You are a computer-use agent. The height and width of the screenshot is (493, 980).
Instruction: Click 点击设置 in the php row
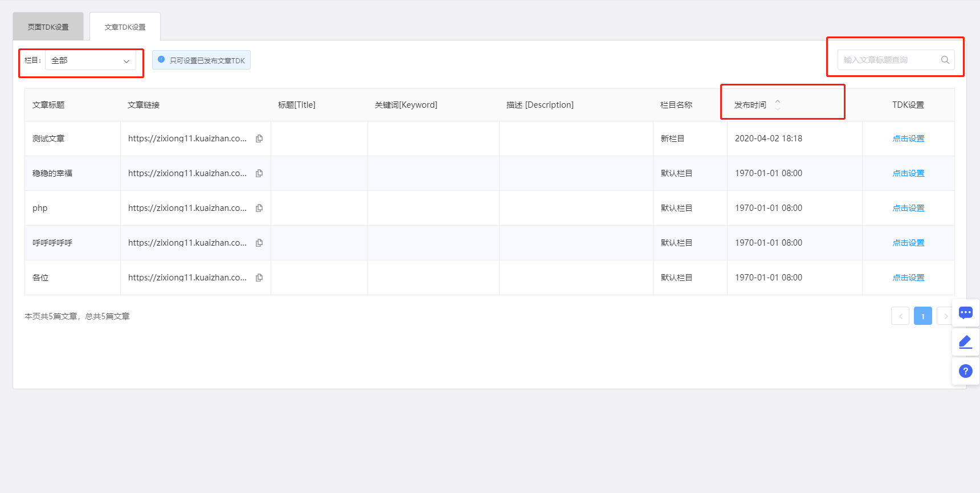908,208
